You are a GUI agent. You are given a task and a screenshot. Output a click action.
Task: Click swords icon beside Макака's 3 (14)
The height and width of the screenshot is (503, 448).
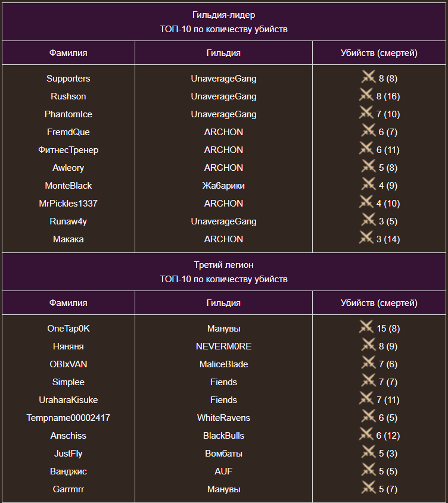pyautogui.click(x=366, y=238)
